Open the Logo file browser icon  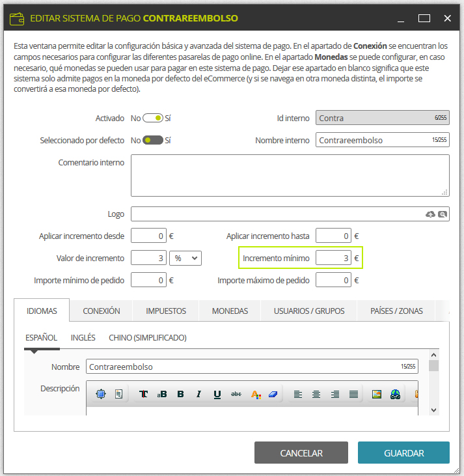coord(443,214)
